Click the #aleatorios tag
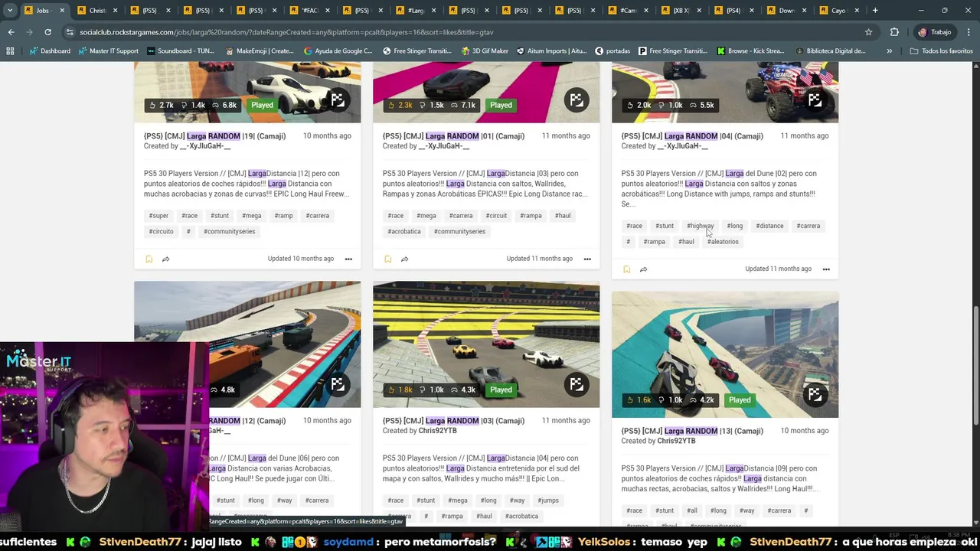Image resolution: width=980 pixels, height=551 pixels. tap(723, 242)
